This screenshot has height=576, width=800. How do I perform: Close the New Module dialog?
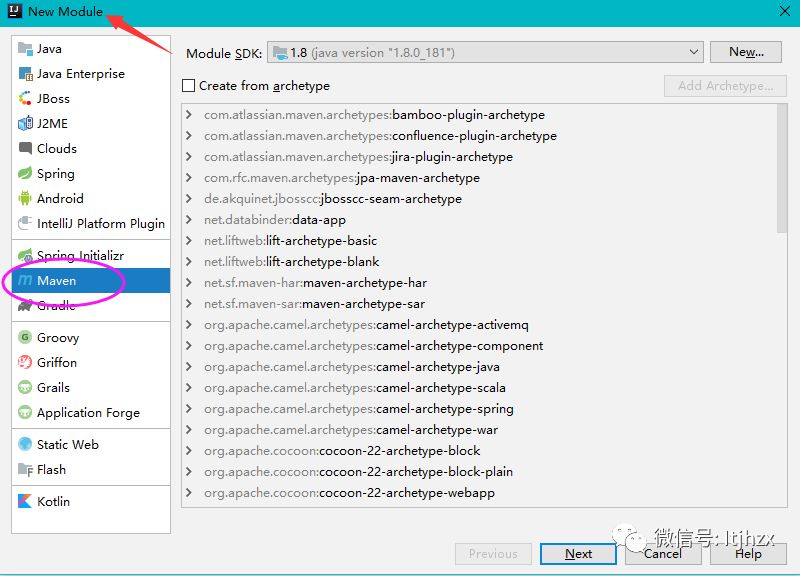tap(785, 11)
